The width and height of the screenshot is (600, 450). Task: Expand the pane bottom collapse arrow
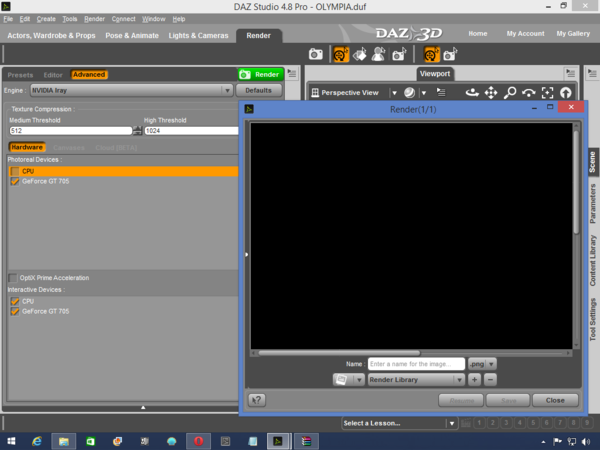(143, 408)
